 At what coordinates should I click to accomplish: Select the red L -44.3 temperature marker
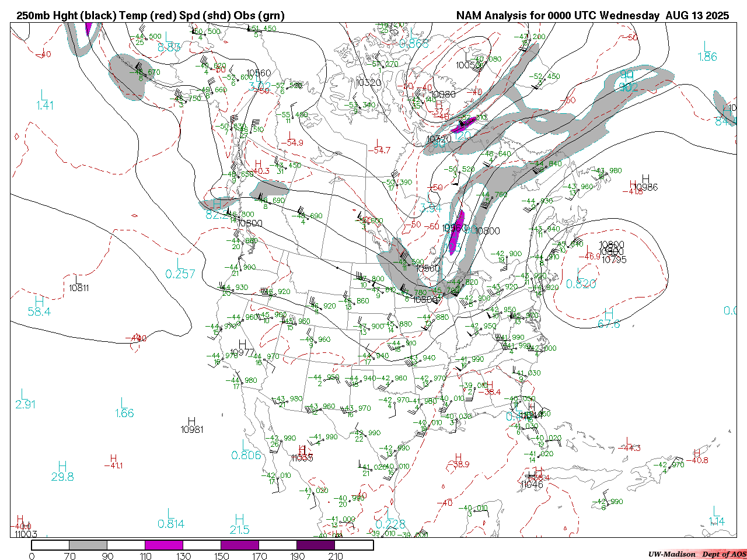(x=629, y=444)
